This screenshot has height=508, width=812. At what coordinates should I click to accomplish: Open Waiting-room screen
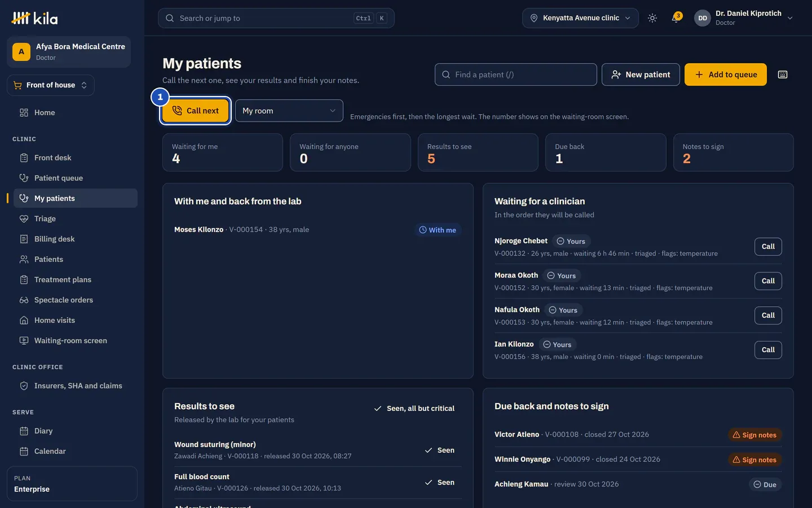pyautogui.click(x=76, y=340)
